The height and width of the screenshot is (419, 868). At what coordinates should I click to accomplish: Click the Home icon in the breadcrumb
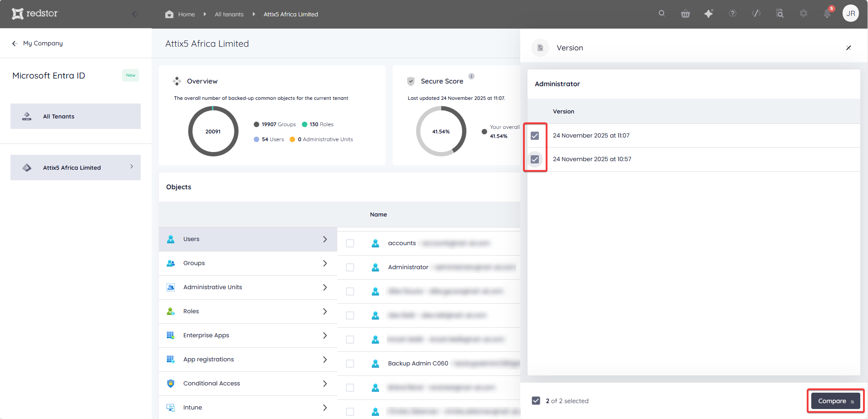pyautogui.click(x=169, y=14)
